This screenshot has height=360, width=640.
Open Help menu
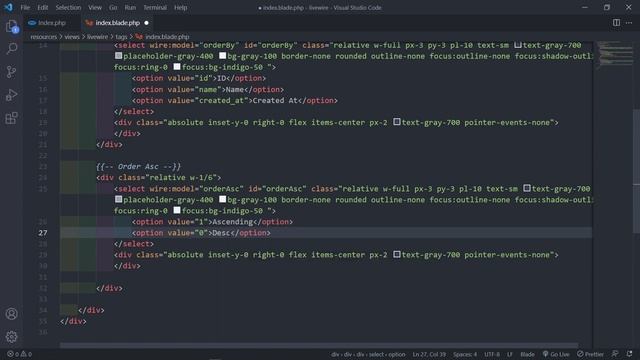[x=180, y=7]
